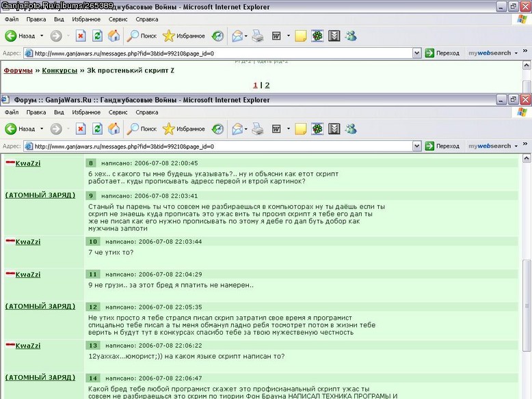Click the Messenger icon in the front window

351,129
